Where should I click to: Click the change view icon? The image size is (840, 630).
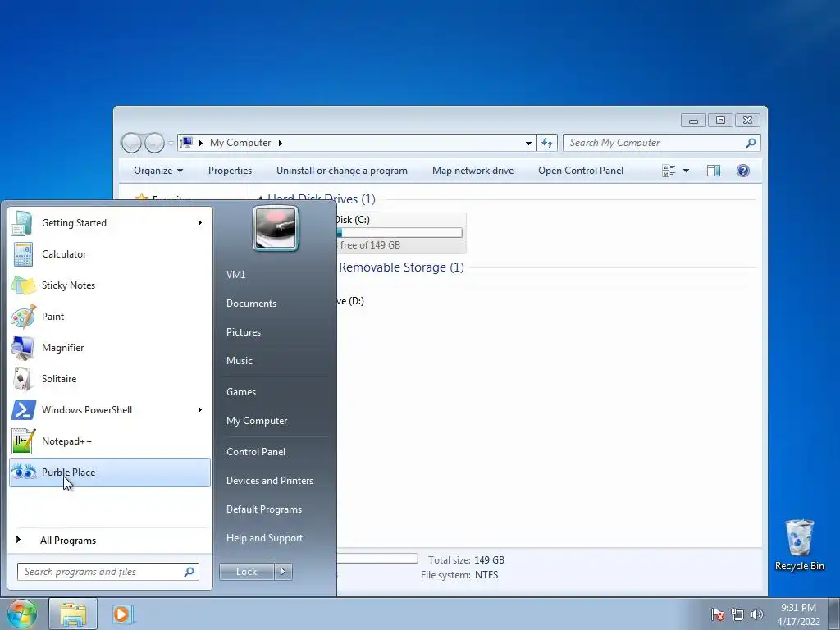click(x=669, y=171)
